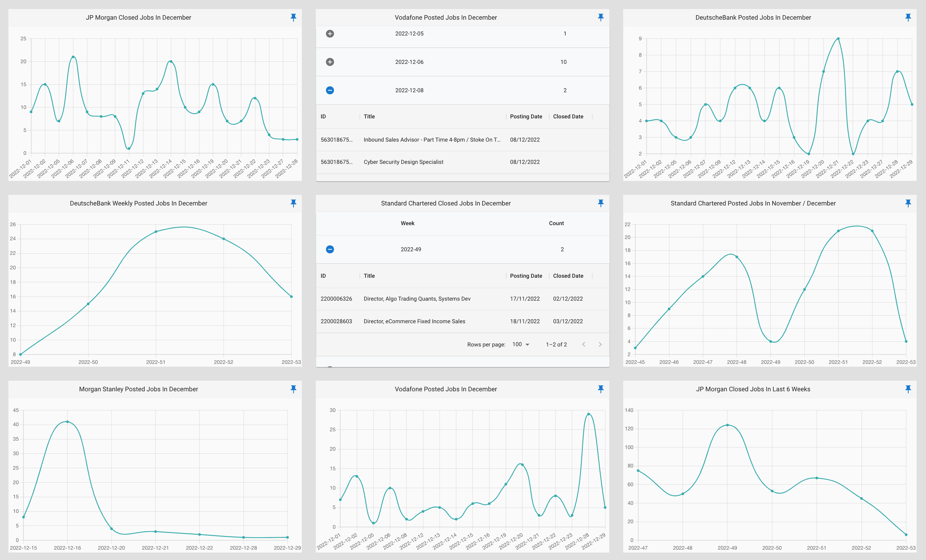Go to next page of Standard Chartered rows

click(600, 345)
